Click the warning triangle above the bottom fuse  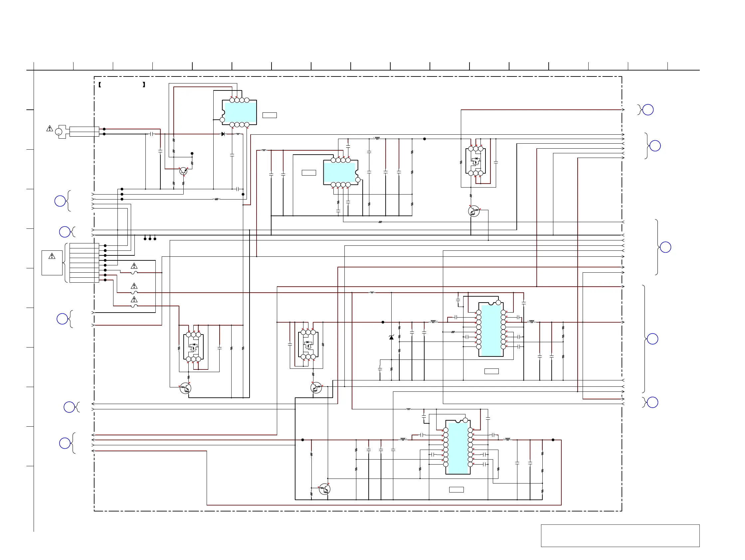pos(134,300)
